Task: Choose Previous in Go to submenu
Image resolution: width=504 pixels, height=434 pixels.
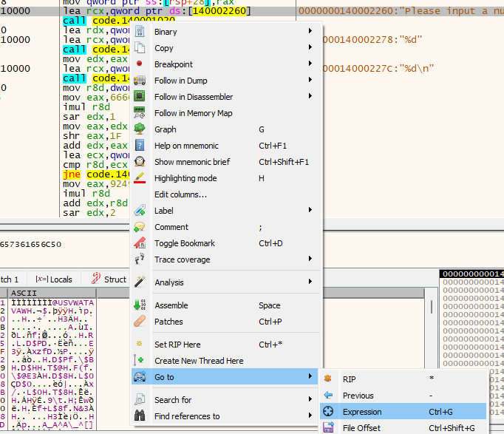Action: [x=403, y=396]
